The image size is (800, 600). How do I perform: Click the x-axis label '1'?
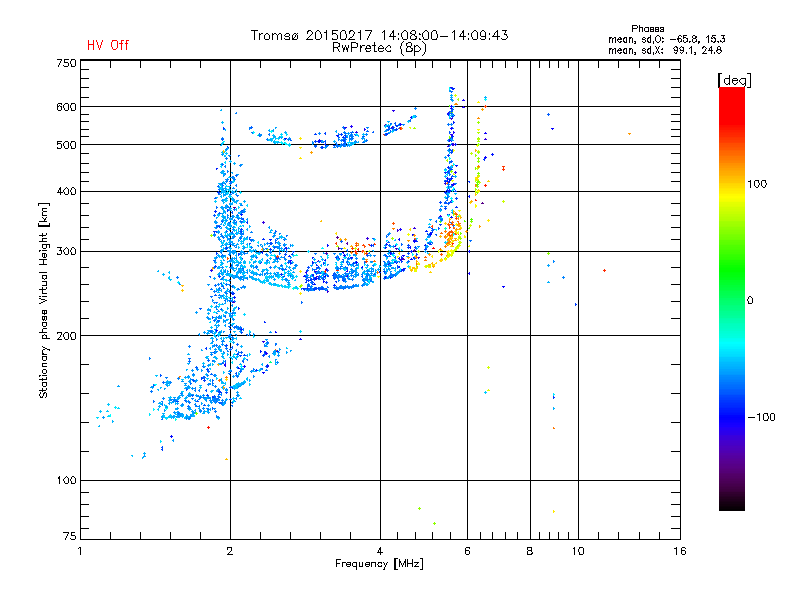(x=80, y=551)
